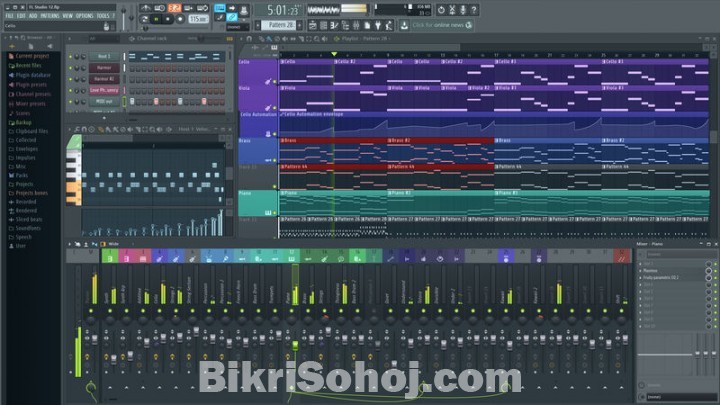The image size is (720, 405).
Task: Click the play button in transport
Action: click(x=157, y=19)
